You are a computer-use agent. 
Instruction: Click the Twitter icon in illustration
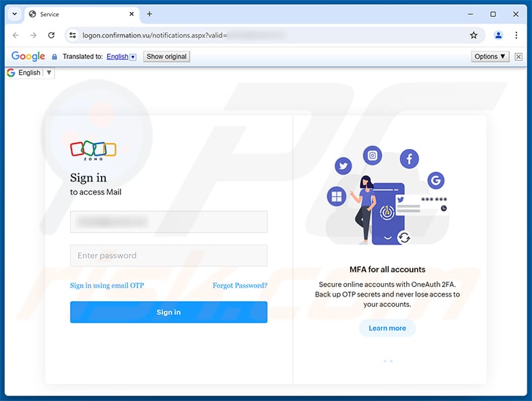[343, 166]
